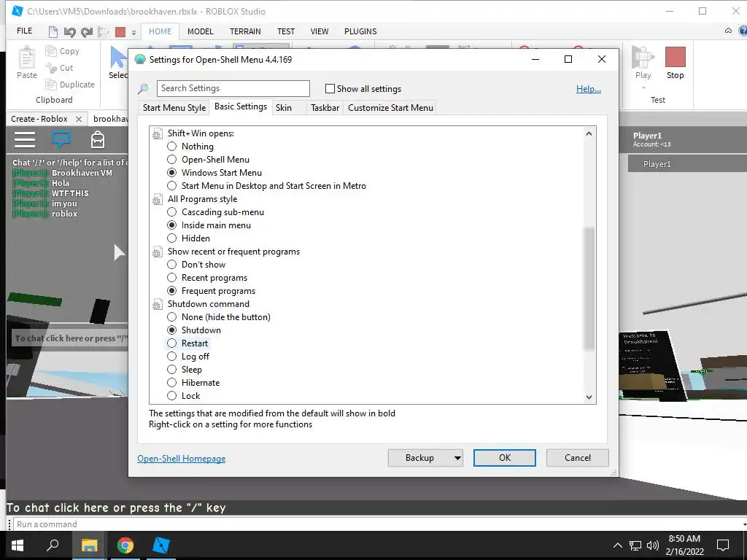
Task: Select Hidden under All Programs style
Action: [x=172, y=238]
